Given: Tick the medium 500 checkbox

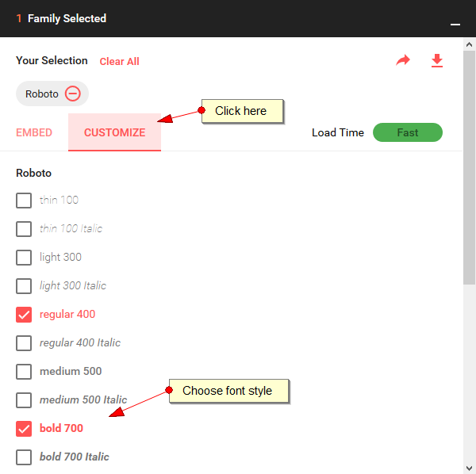Looking at the screenshot, I should coord(24,372).
